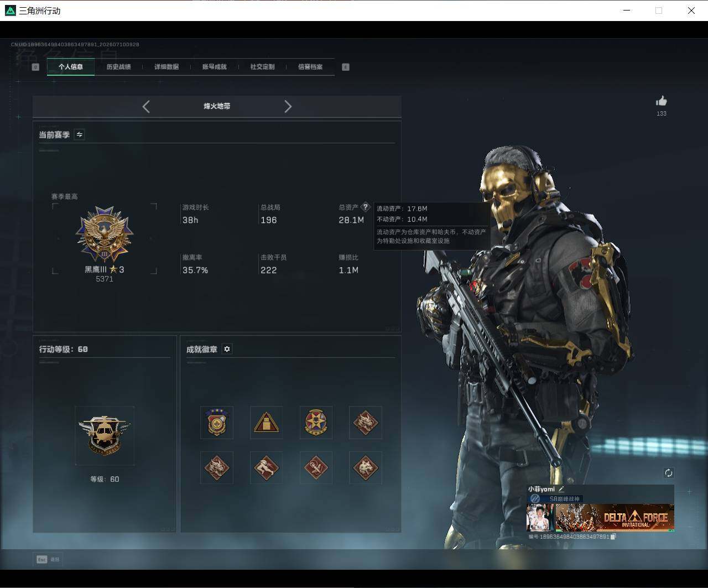Screen dimensions: 708x588
Task: Open achievement badge settings gear
Action: 227,349
